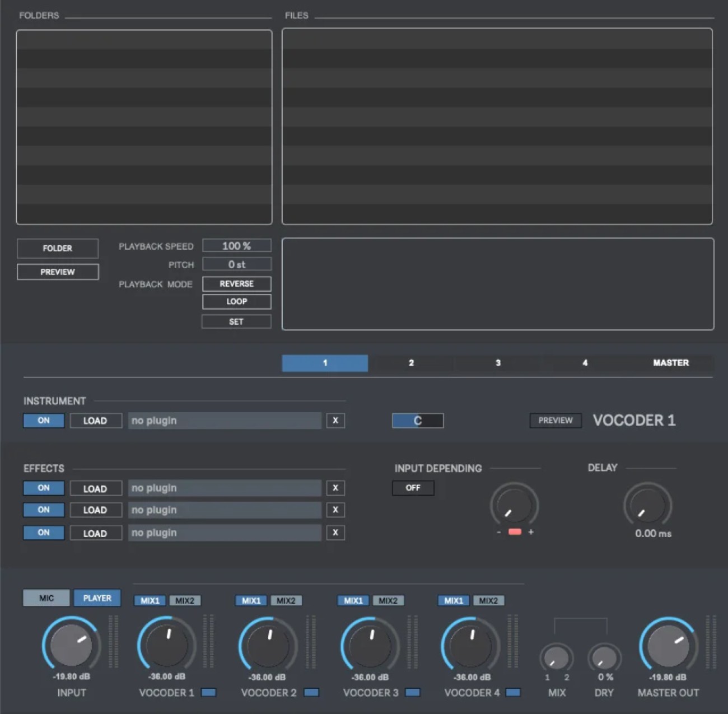Open the PLAYBACK SPEED value field
Viewport: 728px width, 714px height.
click(236, 245)
